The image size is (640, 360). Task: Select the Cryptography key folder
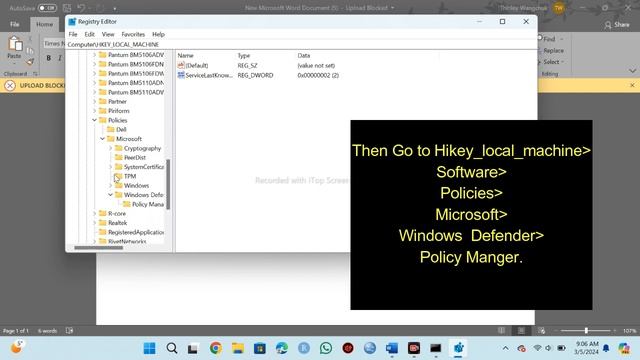[x=138, y=148]
